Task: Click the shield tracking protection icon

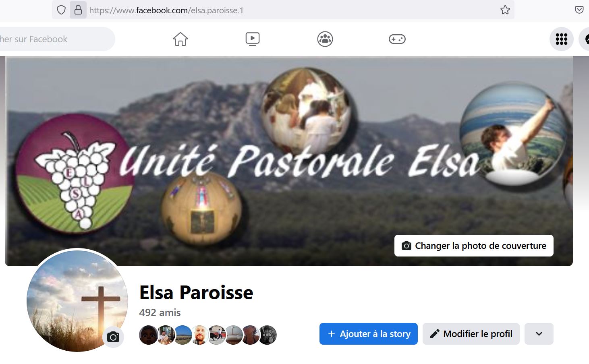Action: tap(61, 10)
